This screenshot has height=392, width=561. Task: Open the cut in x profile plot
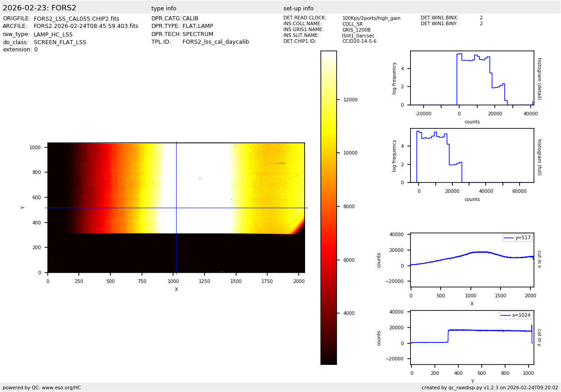472,260
